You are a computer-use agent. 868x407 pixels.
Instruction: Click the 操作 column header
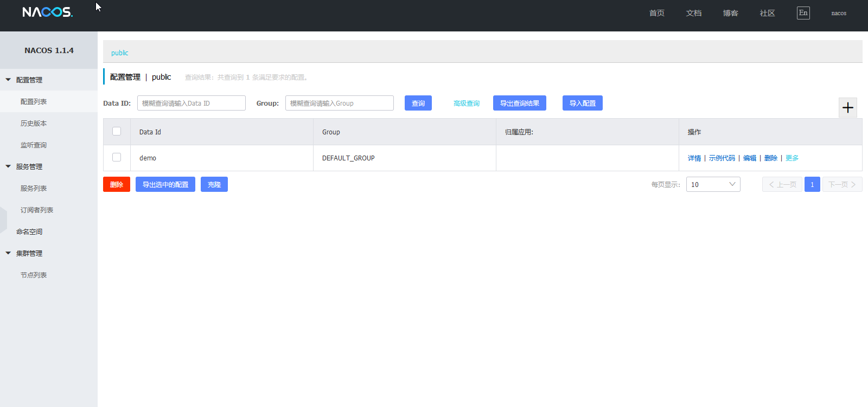pos(770,132)
